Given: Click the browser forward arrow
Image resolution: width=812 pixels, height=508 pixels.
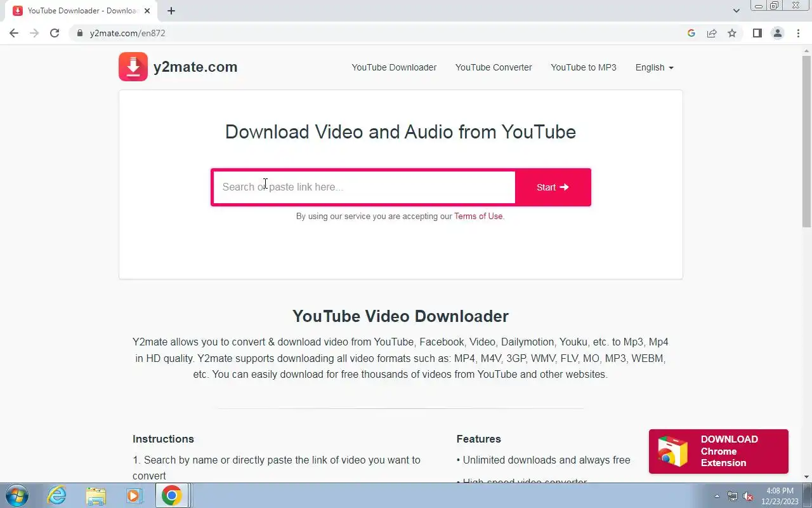Looking at the screenshot, I should click(34, 33).
